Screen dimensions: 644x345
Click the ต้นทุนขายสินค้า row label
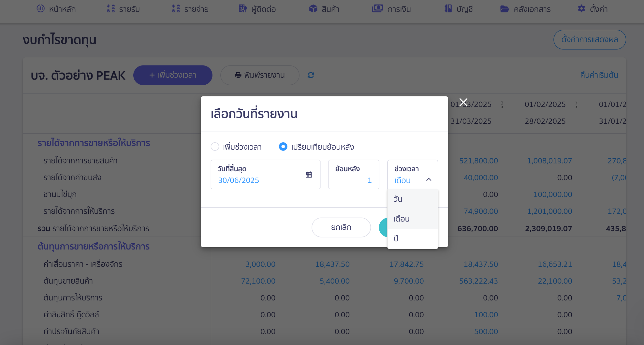coord(68,281)
